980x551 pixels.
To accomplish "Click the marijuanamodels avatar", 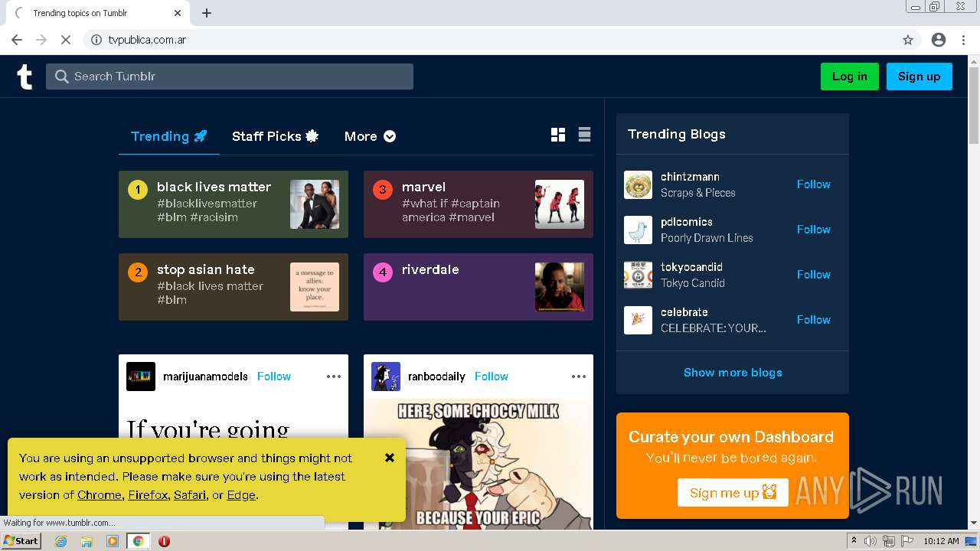I will tap(141, 377).
